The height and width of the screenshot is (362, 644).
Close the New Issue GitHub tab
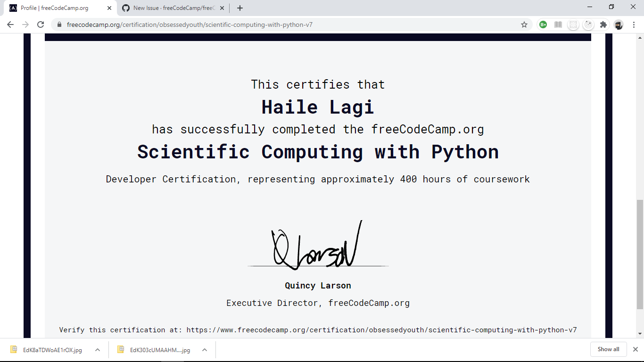pos(222,8)
